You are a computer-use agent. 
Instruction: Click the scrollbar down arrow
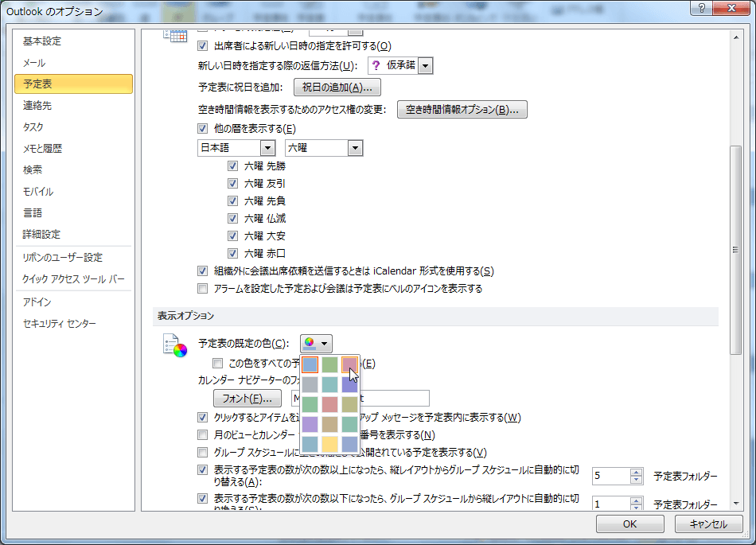[736, 504]
